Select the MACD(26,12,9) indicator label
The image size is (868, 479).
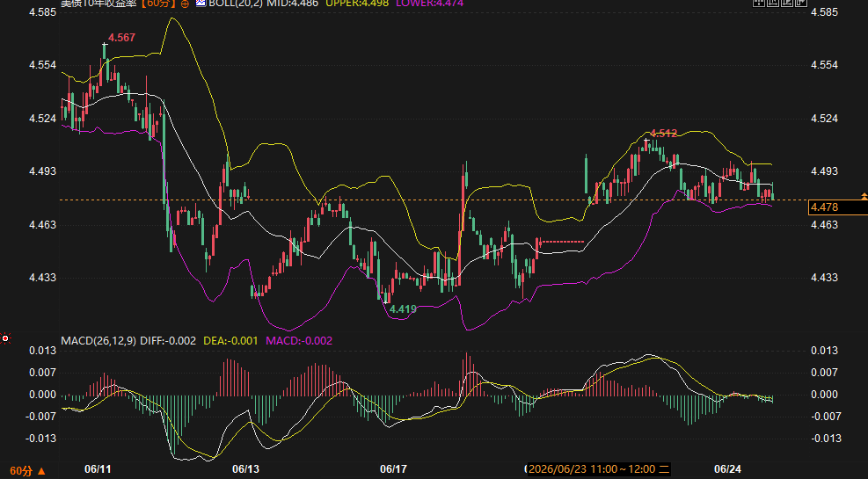point(98,341)
